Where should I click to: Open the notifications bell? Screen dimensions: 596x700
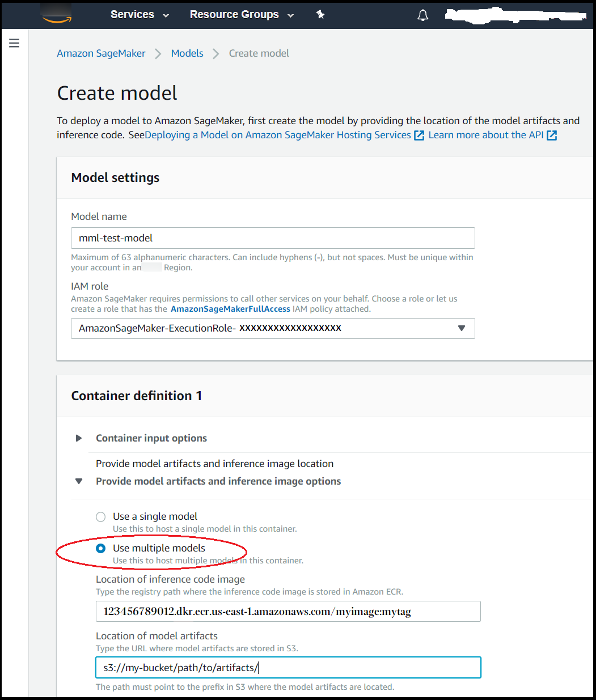422,15
